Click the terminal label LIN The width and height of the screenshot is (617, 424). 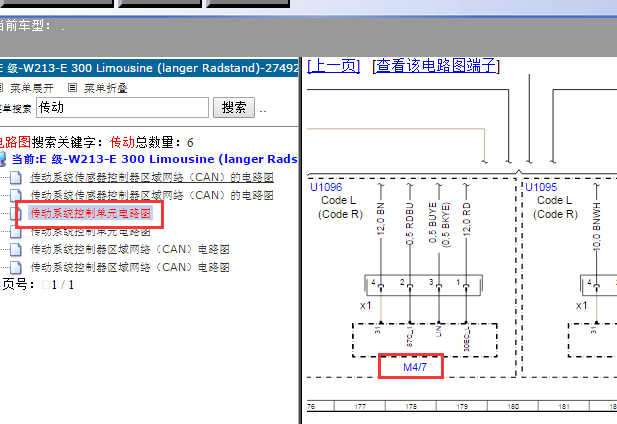click(x=438, y=331)
